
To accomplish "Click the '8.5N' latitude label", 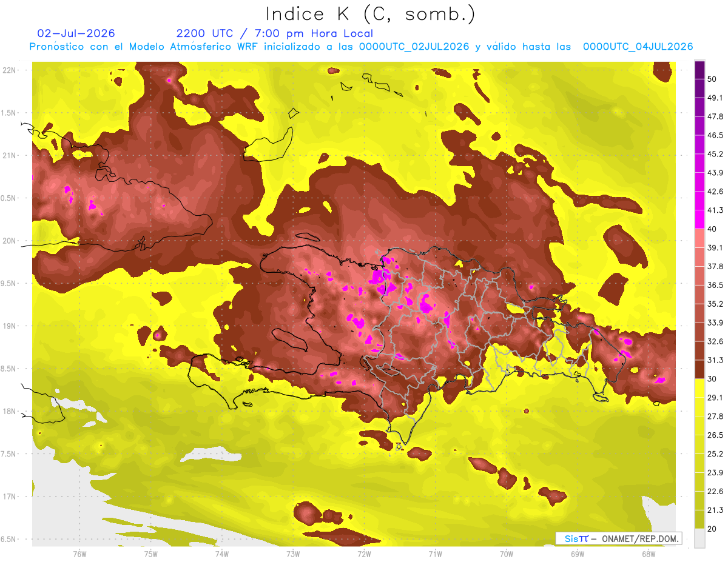I will 9,369.
